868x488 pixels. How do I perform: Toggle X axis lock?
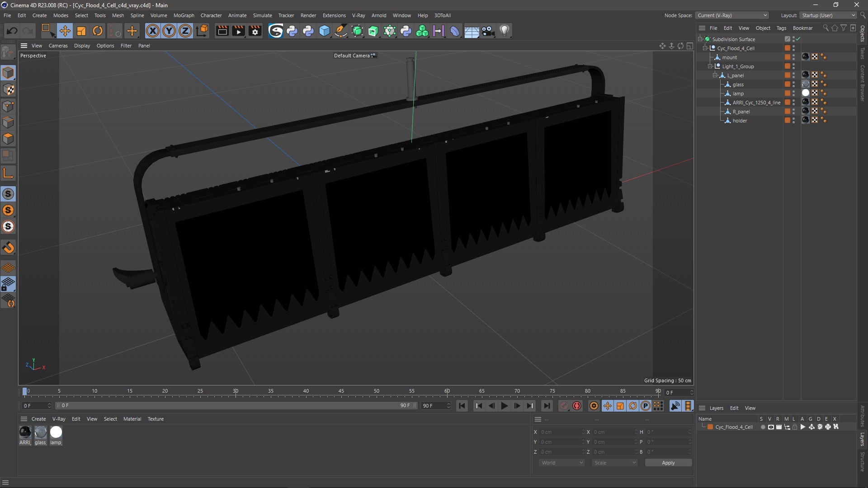click(153, 31)
